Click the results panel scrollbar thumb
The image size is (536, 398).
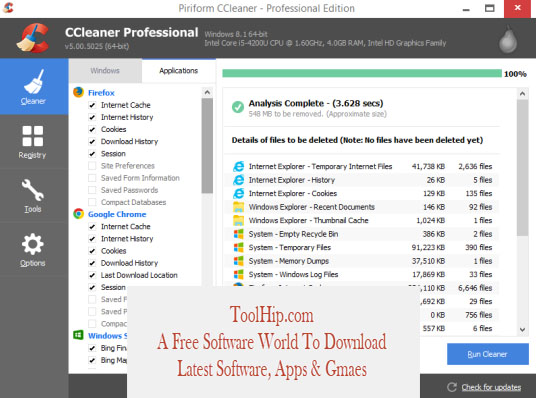click(522, 168)
